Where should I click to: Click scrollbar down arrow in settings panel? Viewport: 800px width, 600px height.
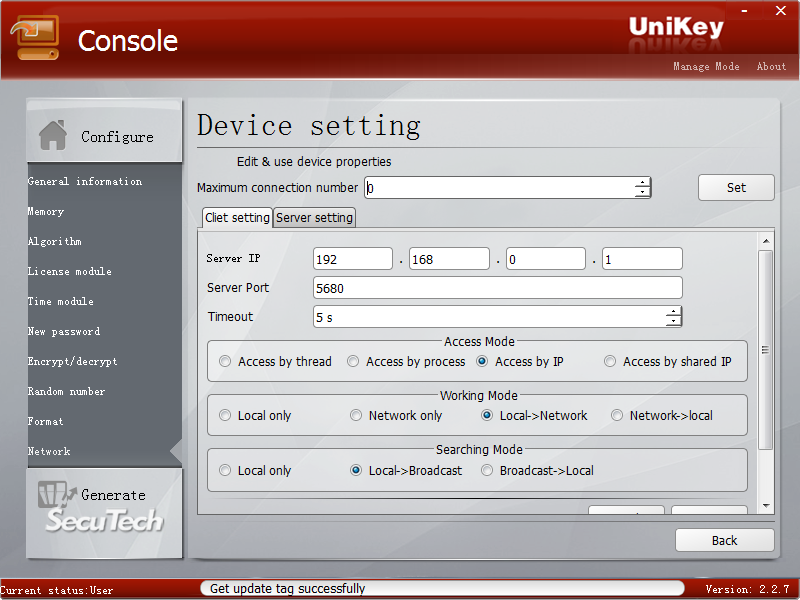pyautogui.click(x=766, y=506)
